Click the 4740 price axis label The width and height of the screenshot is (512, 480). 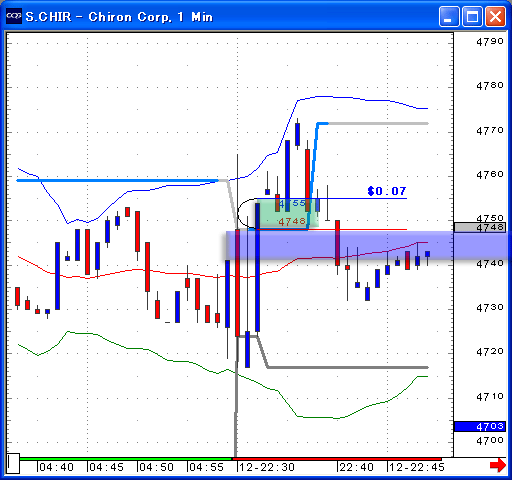click(x=490, y=263)
